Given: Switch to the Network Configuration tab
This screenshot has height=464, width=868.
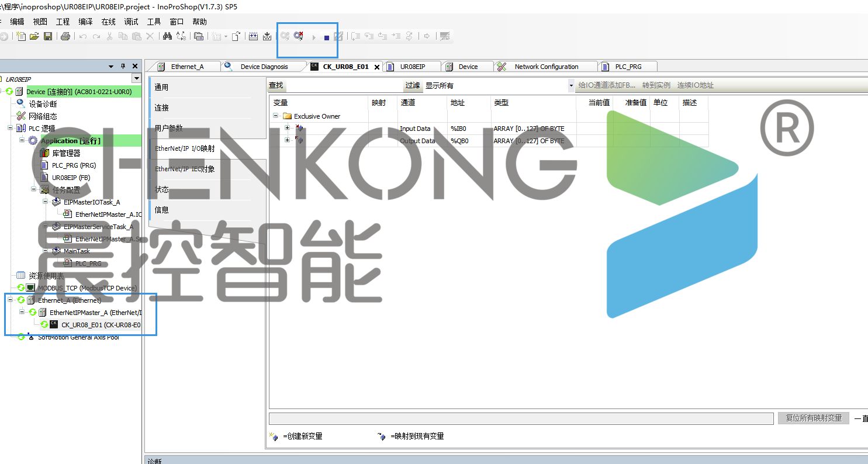Looking at the screenshot, I should coord(546,67).
